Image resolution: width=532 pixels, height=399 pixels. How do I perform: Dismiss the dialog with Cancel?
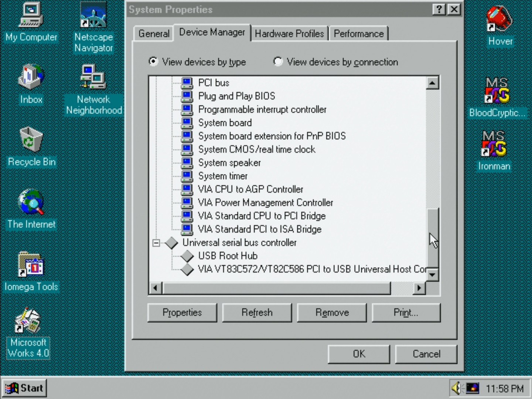pyautogui.click(x=426, y=354)
